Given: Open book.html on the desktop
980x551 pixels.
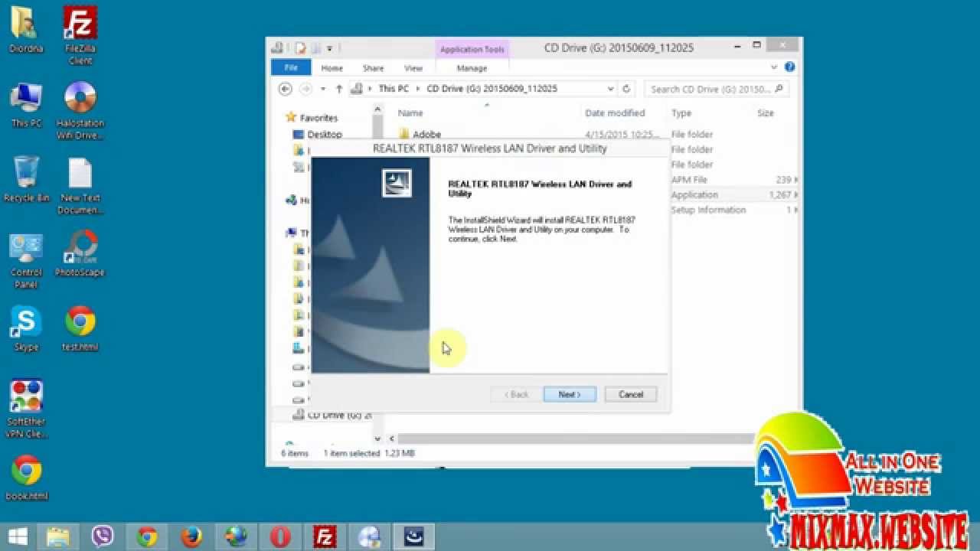Looking at the screenshot, I should pyautogui.click(x=26, y=478).
